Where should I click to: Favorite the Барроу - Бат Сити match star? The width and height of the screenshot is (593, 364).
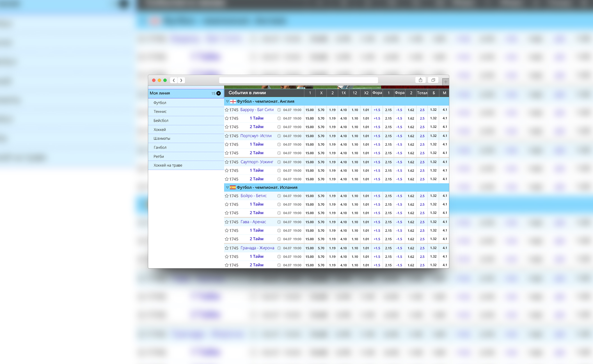pyautogui.click(x=226, y=110)
